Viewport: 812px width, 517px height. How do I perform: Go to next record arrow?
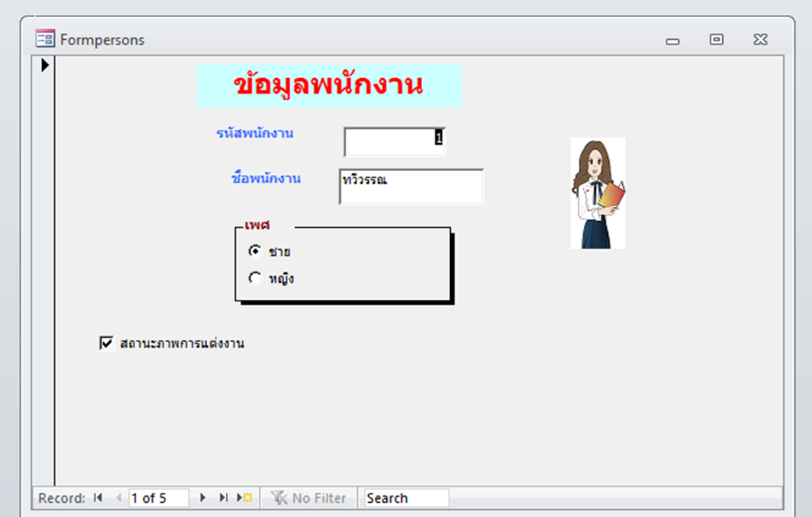tap(202, 497)
